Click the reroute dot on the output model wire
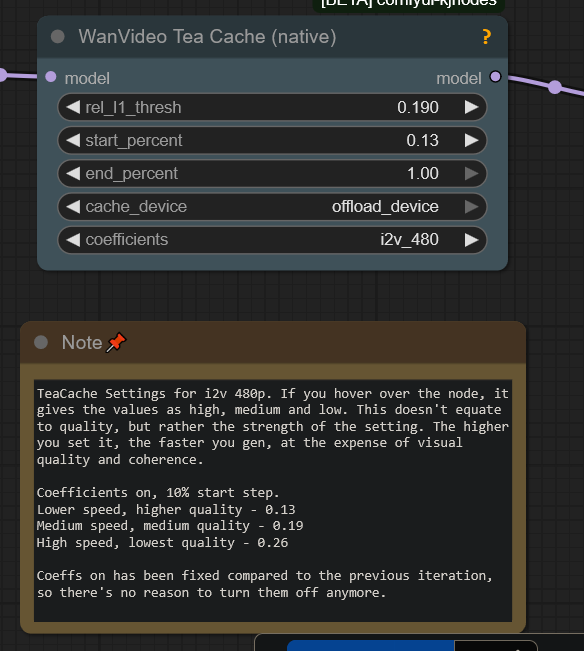The image size is (584, 651). [x=555, y=87]
